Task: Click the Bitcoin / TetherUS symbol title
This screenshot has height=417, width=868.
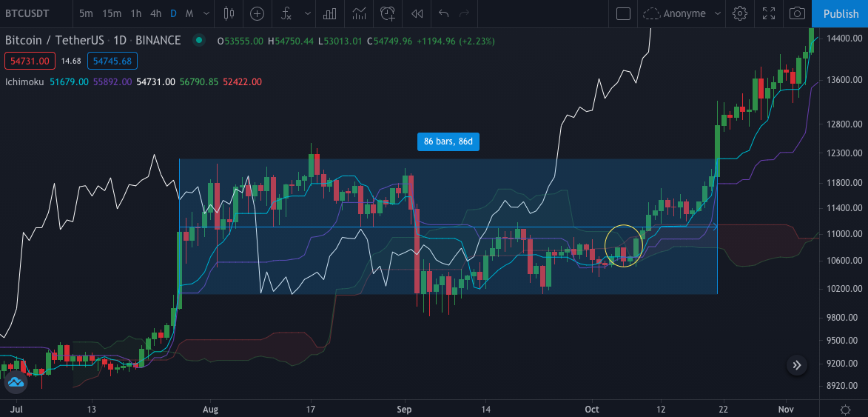Action: point(93,41)
